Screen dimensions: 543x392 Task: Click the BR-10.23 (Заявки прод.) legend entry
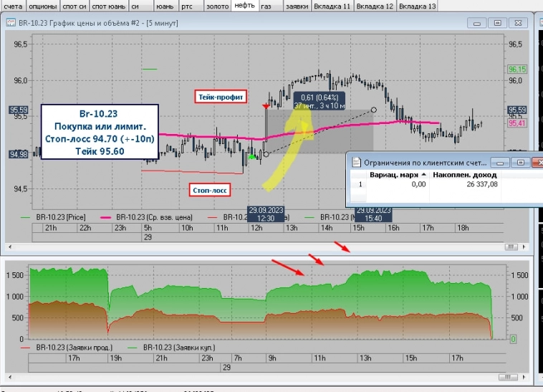click(67, 348)
